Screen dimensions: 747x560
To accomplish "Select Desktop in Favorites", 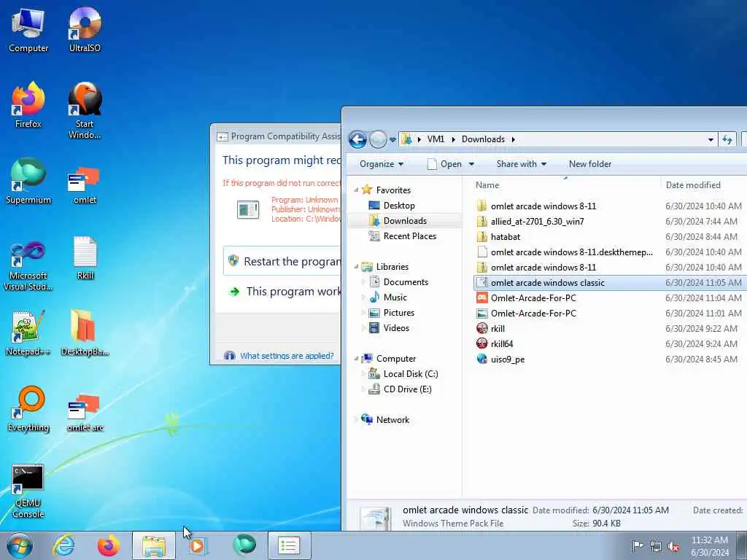I will [399, 205].
